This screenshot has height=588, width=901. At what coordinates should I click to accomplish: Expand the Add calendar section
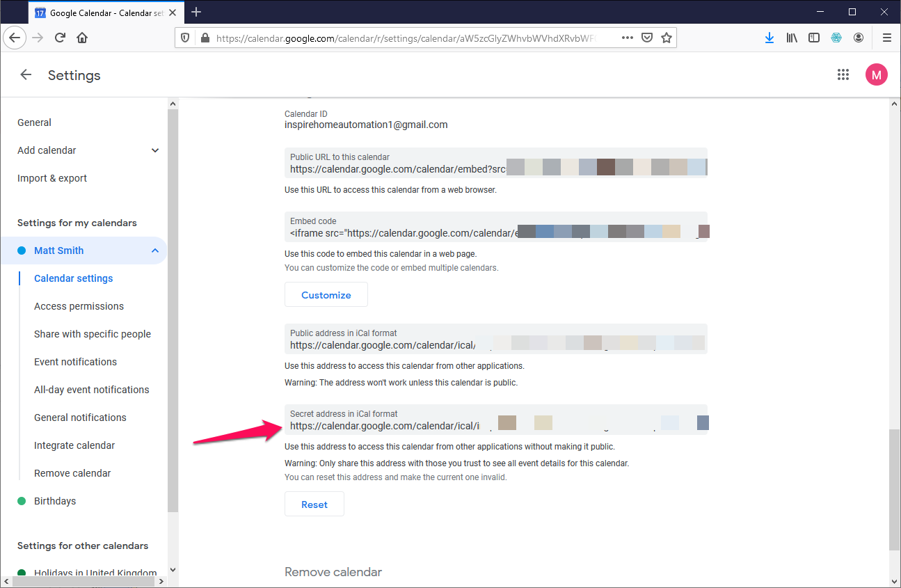point(155,150)
